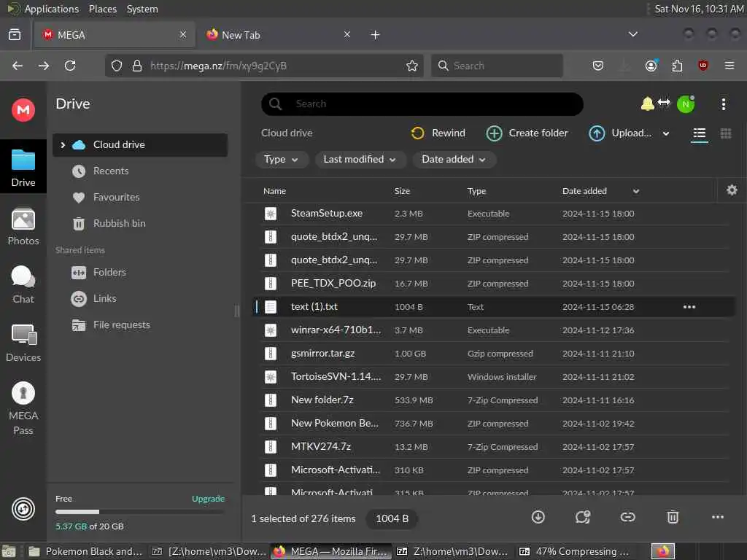Screen dimensions: 747x560
Task: Open the notifications bell
Action: (x=647, y=104)
